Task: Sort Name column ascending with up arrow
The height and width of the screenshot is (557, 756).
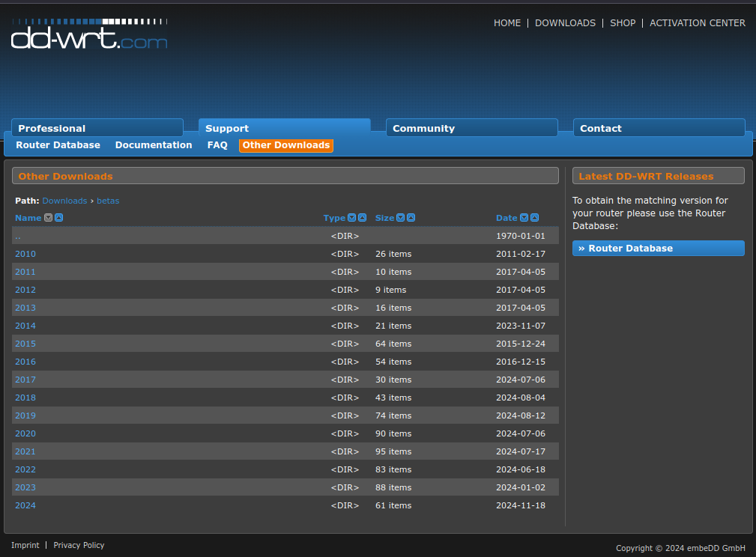Action: tap(59, 218)
